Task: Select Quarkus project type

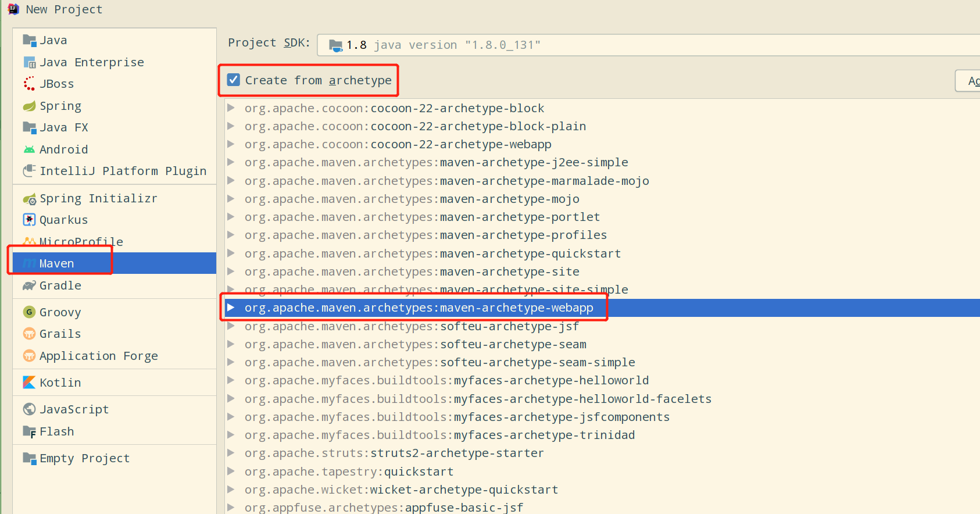Action: (x=115, y=220)
